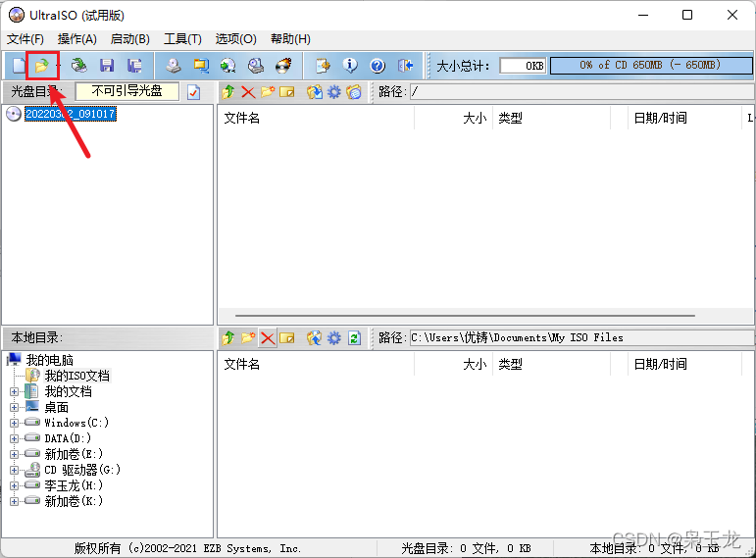Viewport: 756px width, 558px height.
Task: Click the notepad-with-gear main toolbar icon
Action: [x=323, y=65]
